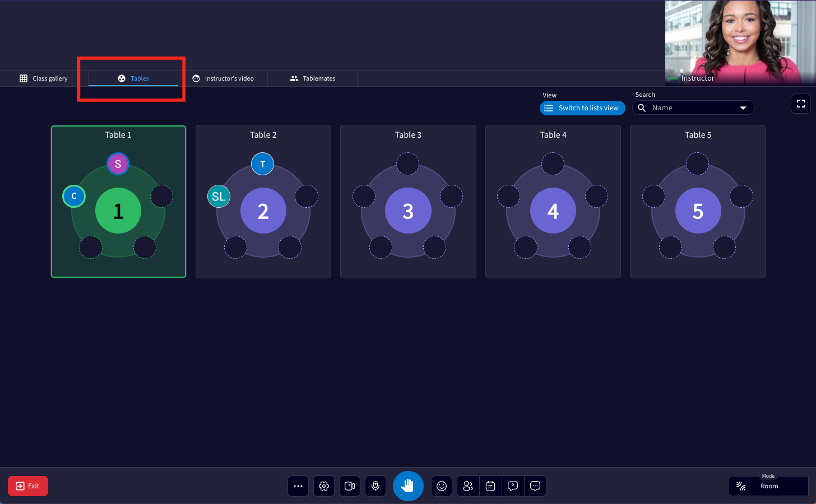Viewport: 816px width, 504px height.
Task: Raise hand with the blue hand button
Action: (408, 486)
